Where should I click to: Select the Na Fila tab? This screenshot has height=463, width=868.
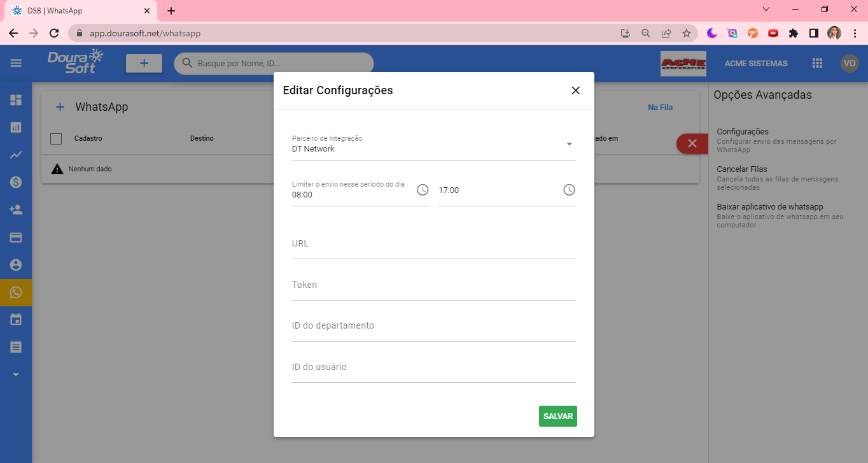(x=660, y=108)
